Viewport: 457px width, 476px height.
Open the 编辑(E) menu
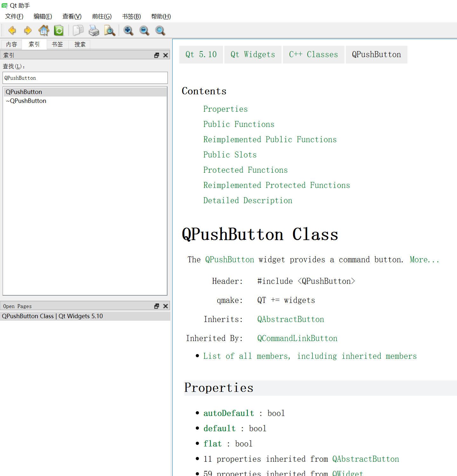tap(43, 17)
